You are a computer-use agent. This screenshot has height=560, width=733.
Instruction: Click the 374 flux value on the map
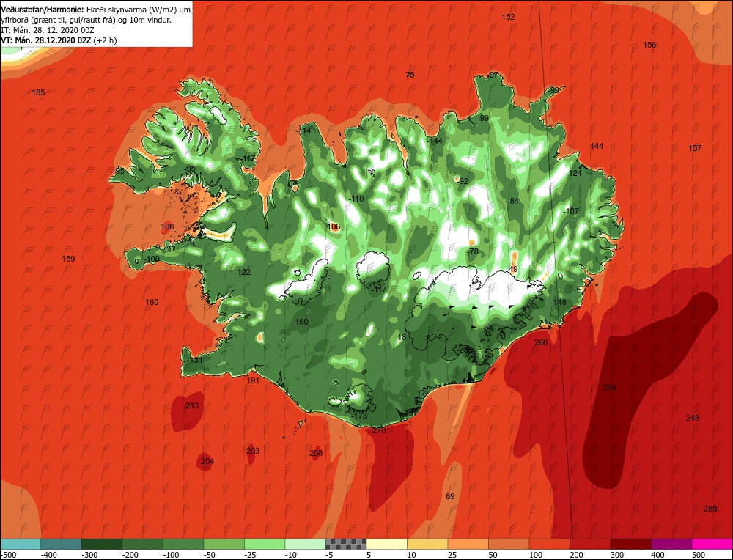point(609,388)
